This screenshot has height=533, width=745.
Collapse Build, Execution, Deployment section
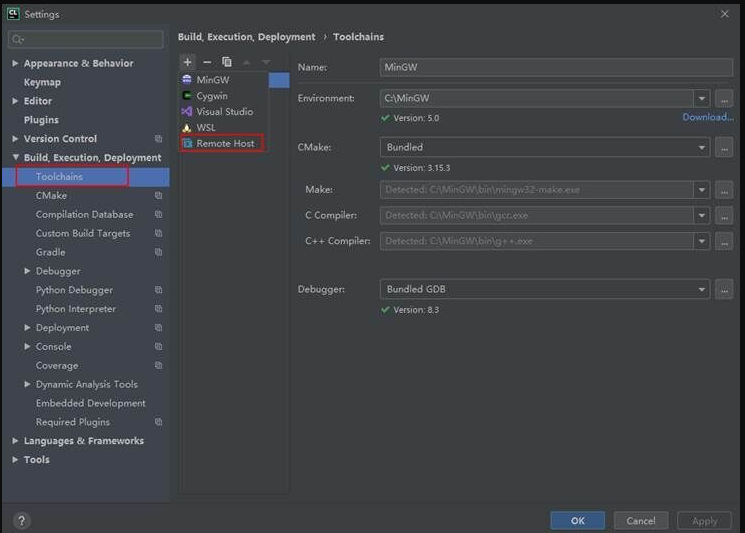point(15,157)
